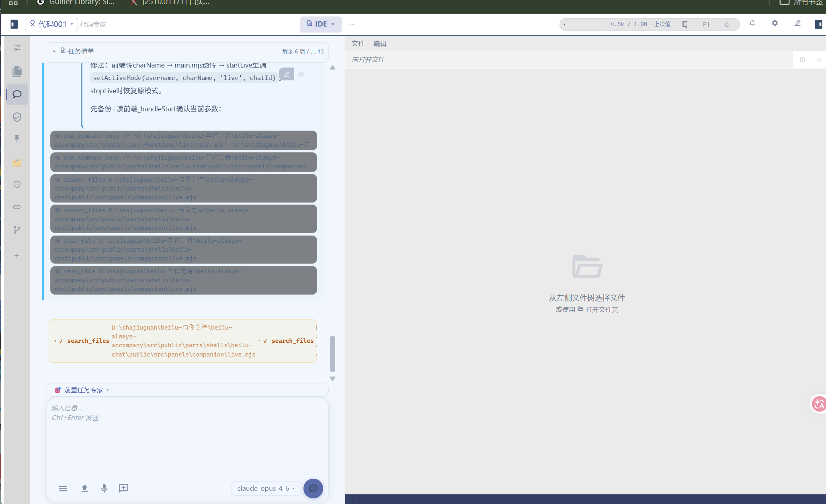Viewport: 826px width, 504px height.
Task: Open claude-opus-4-6 model dropdown
Action: 266,488
